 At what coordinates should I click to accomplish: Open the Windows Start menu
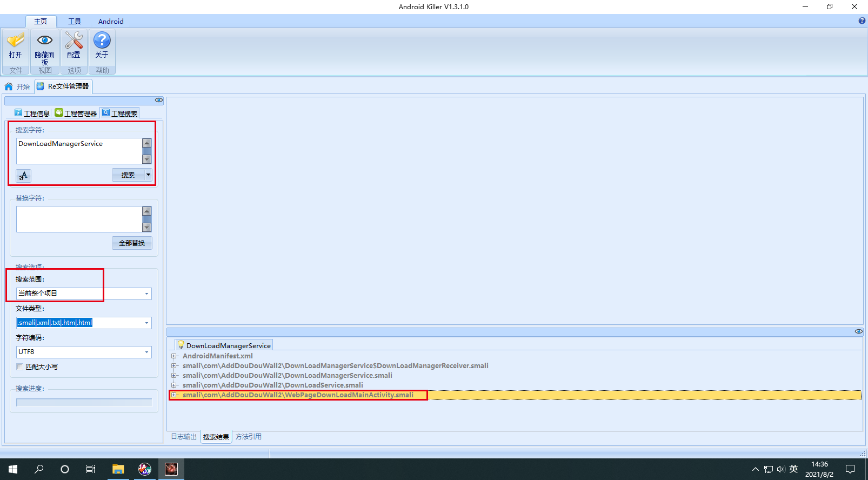pos(13,469)
